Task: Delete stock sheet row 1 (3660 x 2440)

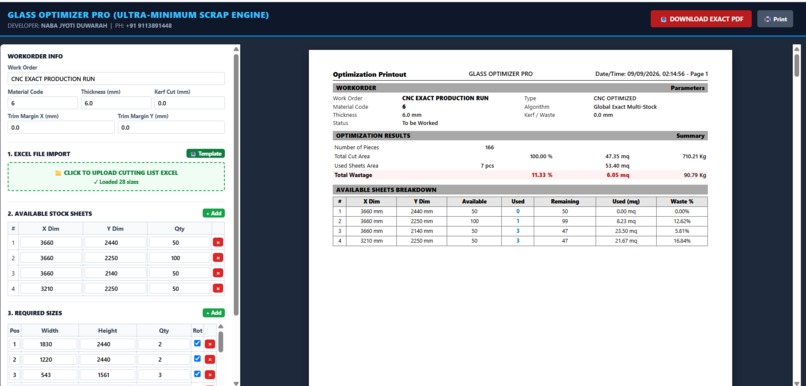Action: [218, 242]
